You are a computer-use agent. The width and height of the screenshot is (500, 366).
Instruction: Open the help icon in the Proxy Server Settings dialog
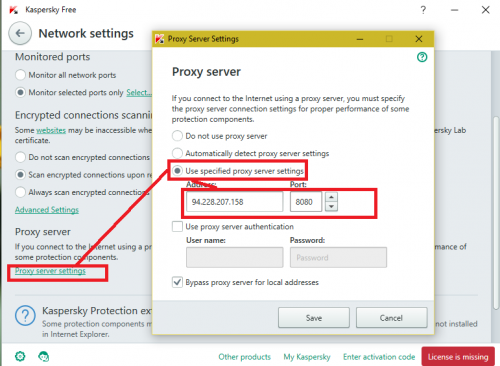click(422, 57)
